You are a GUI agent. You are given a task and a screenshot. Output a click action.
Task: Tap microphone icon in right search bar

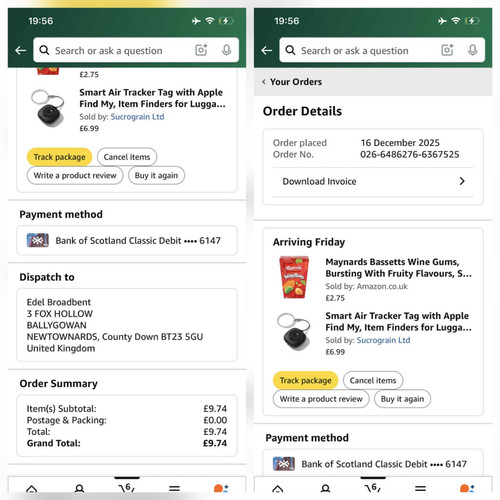tap(473, 50)
